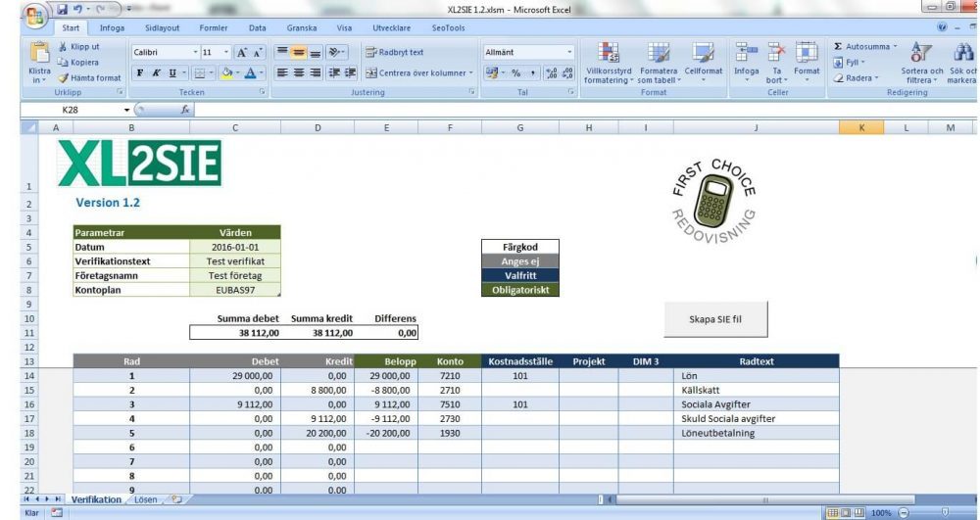Switch to SeoTools ribbon tab
Screen dimensions: 980x520
coord(448,28)
